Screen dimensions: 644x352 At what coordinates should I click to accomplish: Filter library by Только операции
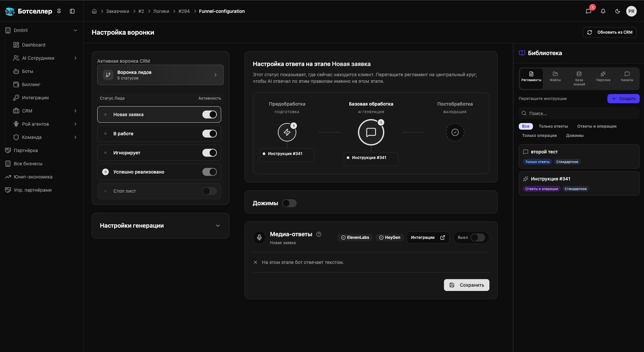(540, 136)
